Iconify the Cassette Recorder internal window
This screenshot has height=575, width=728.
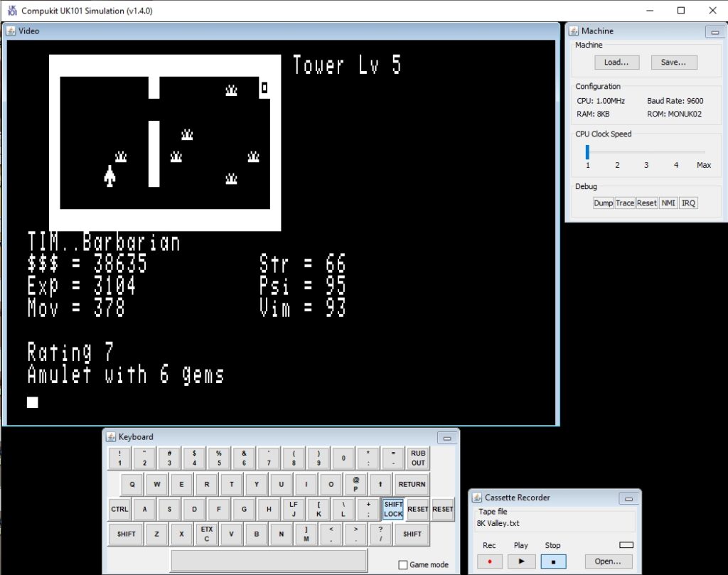pyautogui.click(x=628, y=498)
